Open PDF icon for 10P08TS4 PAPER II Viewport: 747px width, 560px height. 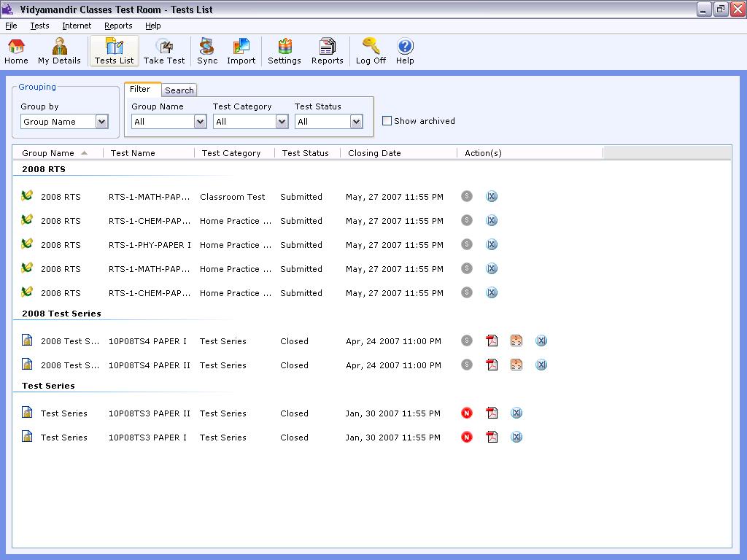pyautogui.click(x=492, y=365)
